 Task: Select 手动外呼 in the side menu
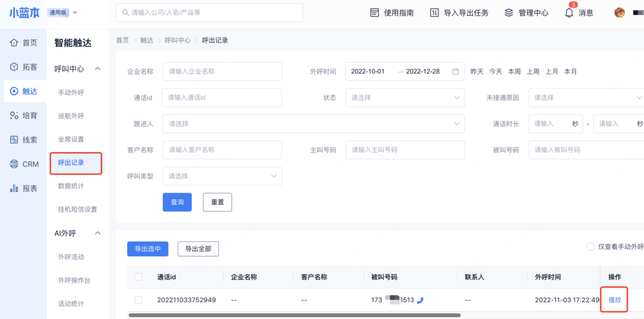[x=71, y=92]
